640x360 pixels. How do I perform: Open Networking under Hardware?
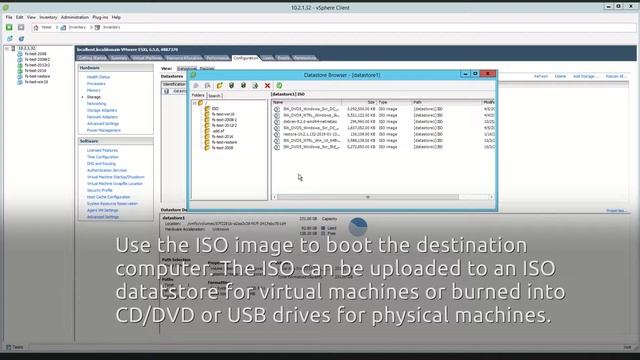click(96, 104)
